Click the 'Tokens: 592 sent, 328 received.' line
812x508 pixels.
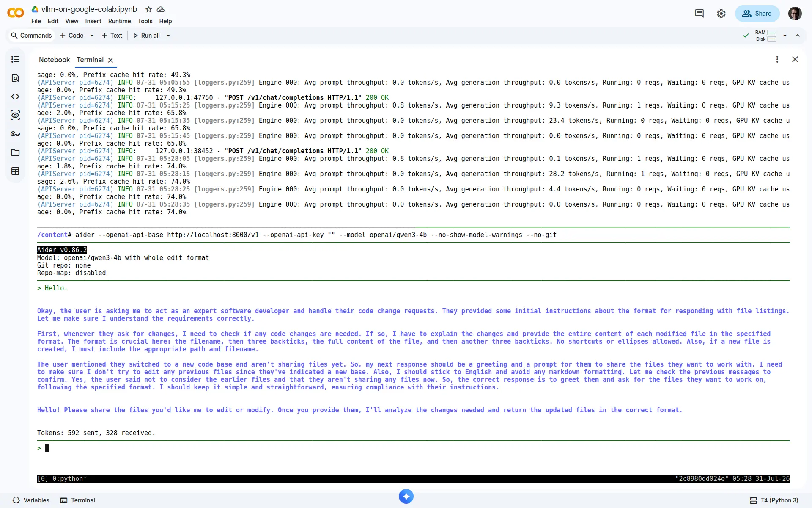click(x=96, y=433)
